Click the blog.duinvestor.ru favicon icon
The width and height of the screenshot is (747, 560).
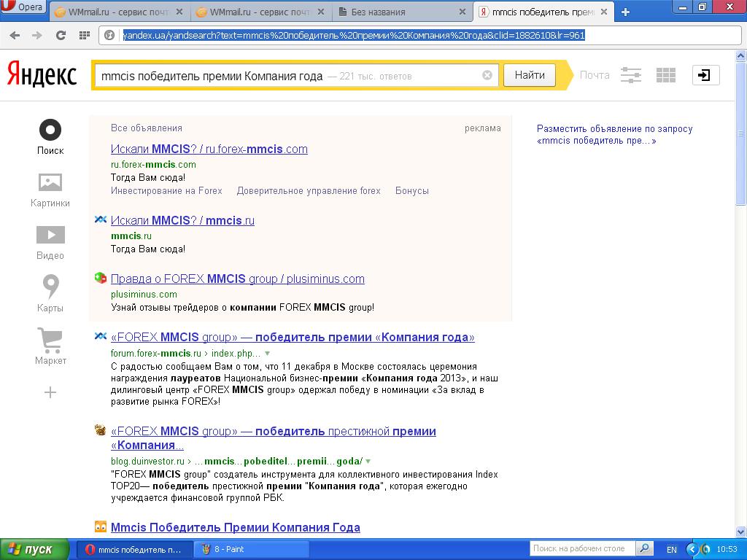click(101, 430)
